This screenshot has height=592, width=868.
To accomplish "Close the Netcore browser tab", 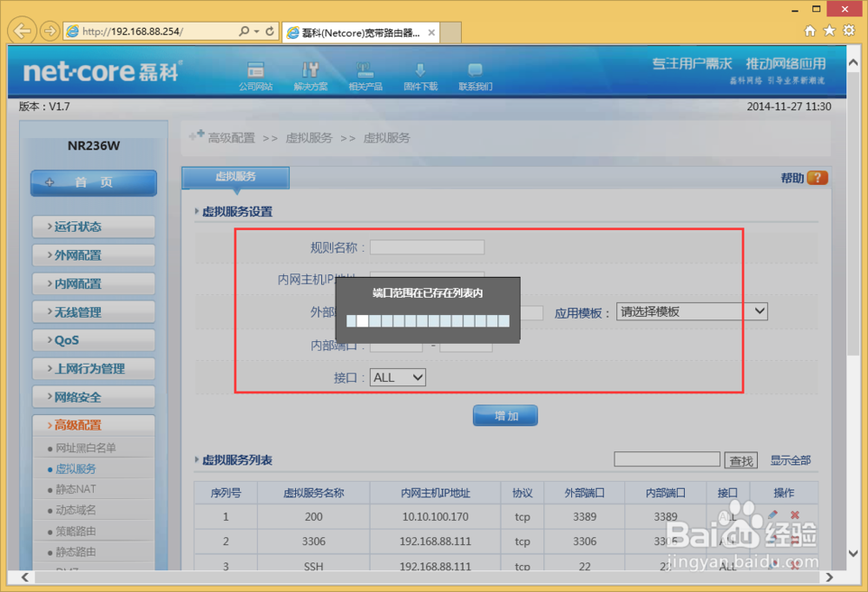I will 431,33.
